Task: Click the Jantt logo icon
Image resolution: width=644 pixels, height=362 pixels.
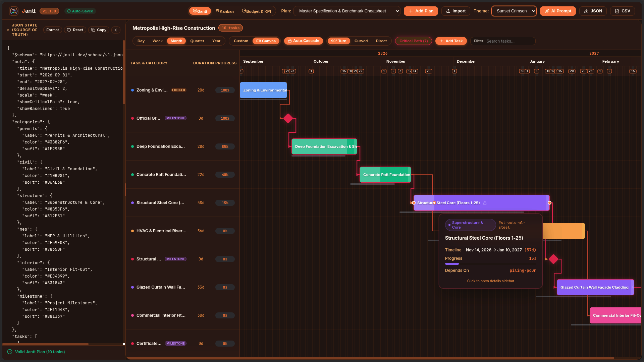Action: [14, 11]
